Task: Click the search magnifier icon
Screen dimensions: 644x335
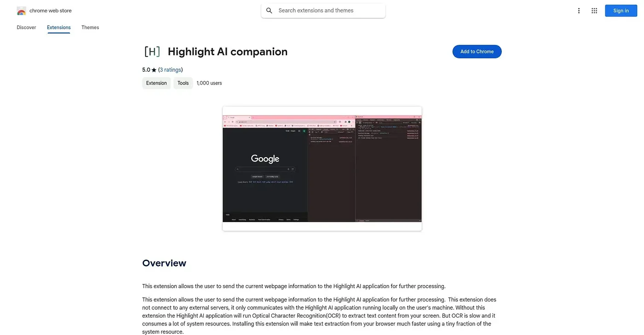Action: pyautogui.click(x=270, y=11)
